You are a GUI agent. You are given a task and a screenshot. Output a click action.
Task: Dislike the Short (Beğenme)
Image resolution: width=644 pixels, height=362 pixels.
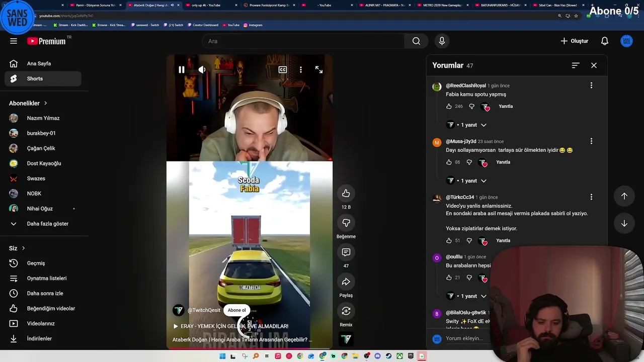(x=346, y=223)
